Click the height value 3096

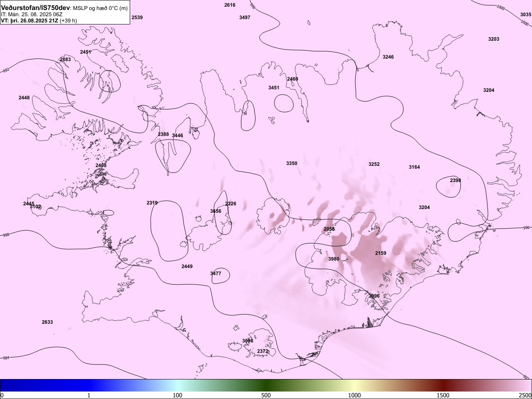248,341
